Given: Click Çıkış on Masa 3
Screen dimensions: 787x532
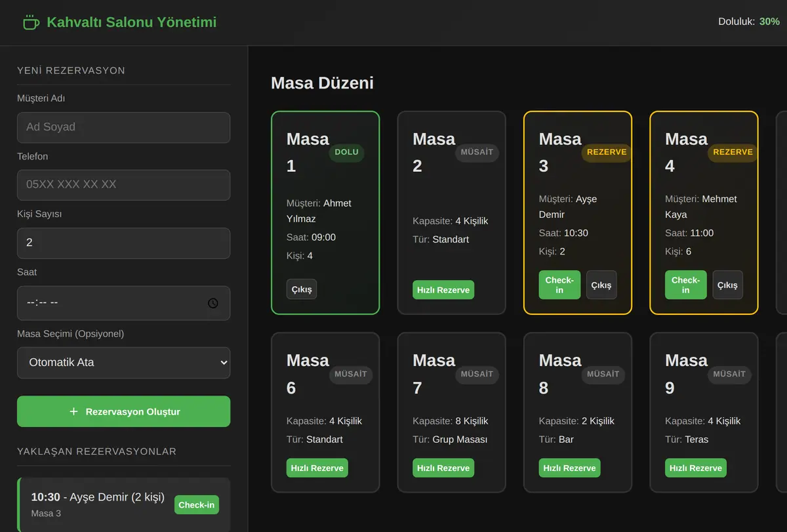Looking at the screenshot, I should click(x=601, y=285).
